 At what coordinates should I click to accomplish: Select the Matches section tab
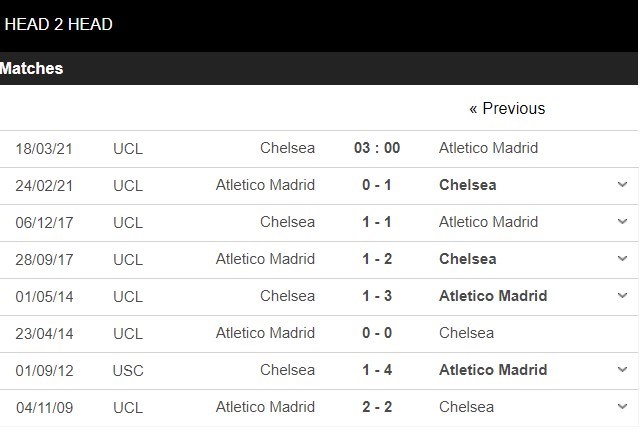32,69
